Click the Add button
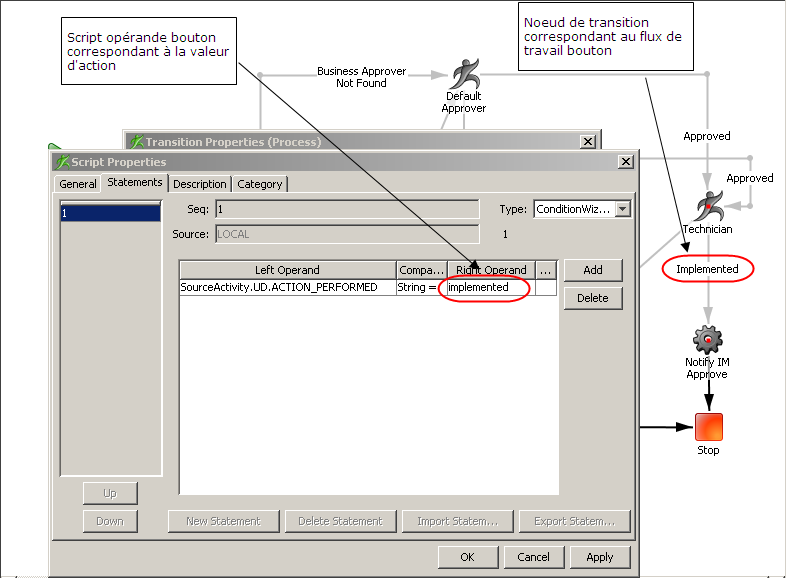787x578 pixels. point(593,270)
